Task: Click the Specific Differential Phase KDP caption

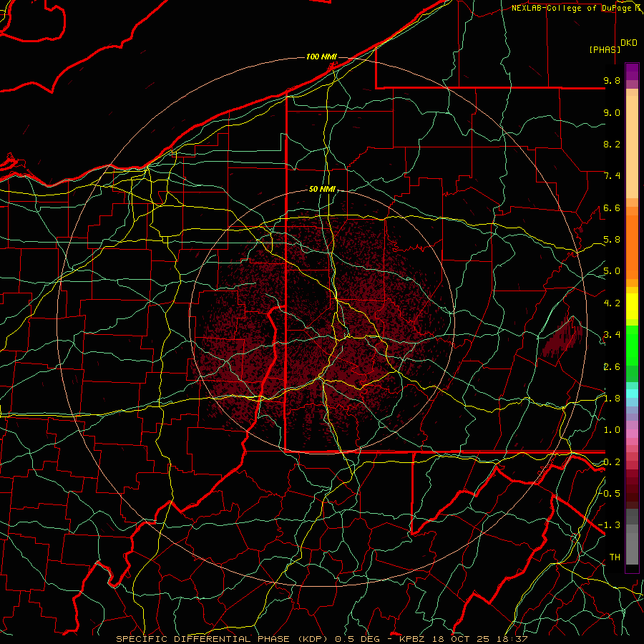Action: (321, 639)
